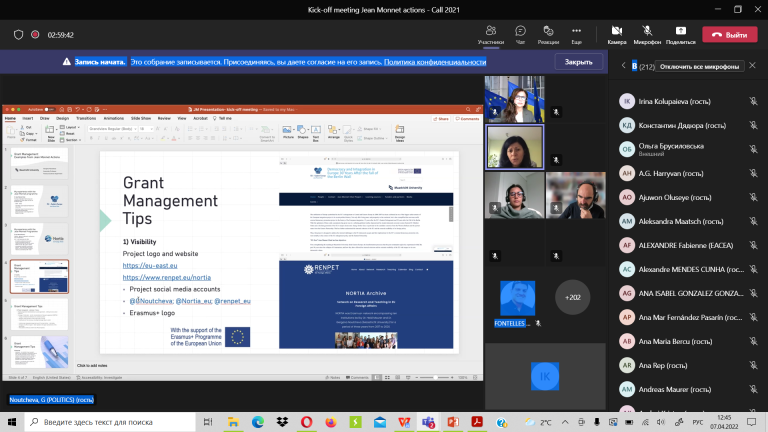768x432 pixels.
Task: Toggle the Camera on or off
Action: [617, 31]
